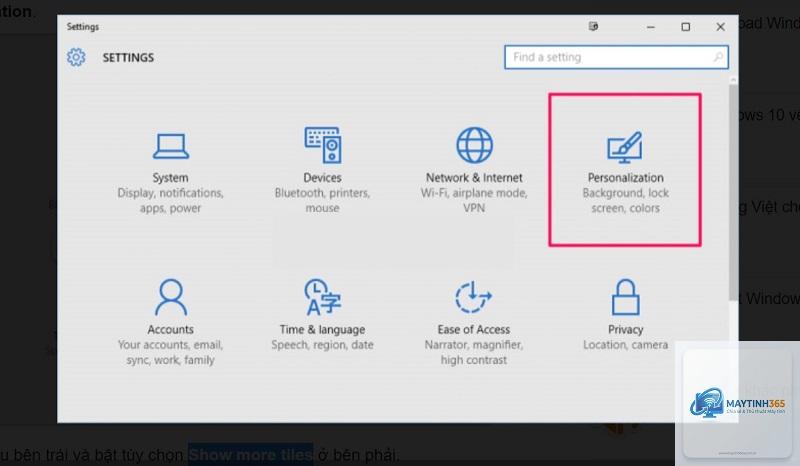
Task: Select the Accounts label
Action: [170, 329]
